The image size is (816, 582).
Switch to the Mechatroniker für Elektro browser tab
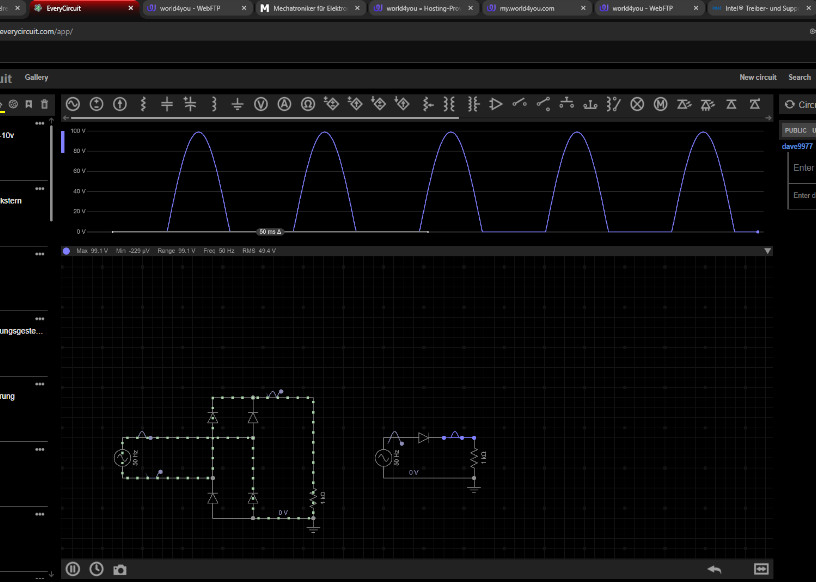[x=308, y=8]
